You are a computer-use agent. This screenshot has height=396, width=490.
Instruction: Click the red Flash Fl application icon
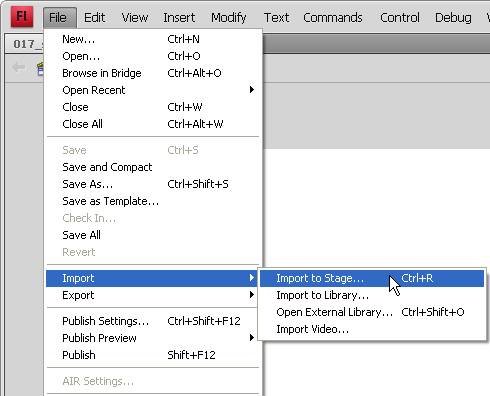point(22,17)
